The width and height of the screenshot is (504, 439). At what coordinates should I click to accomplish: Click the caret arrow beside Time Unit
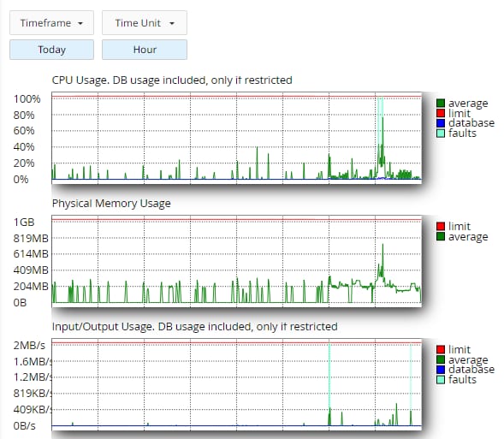click(x=172, y=23)
